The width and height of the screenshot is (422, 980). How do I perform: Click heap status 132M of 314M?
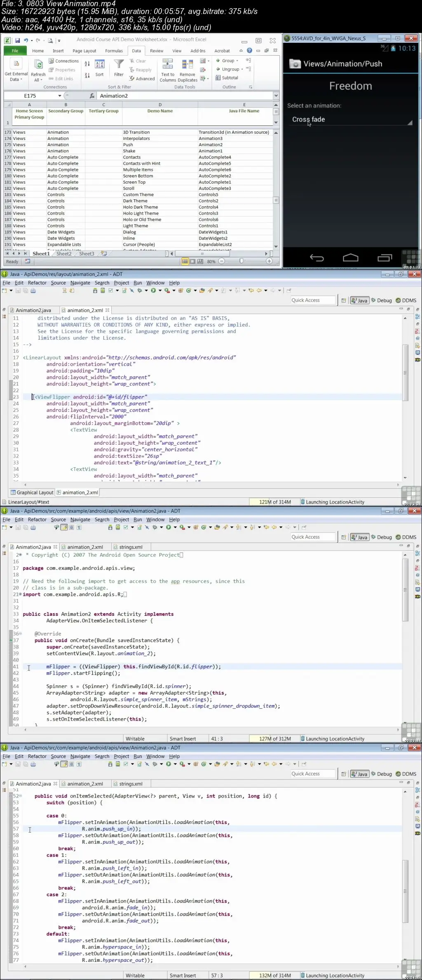tap(275, 975)
